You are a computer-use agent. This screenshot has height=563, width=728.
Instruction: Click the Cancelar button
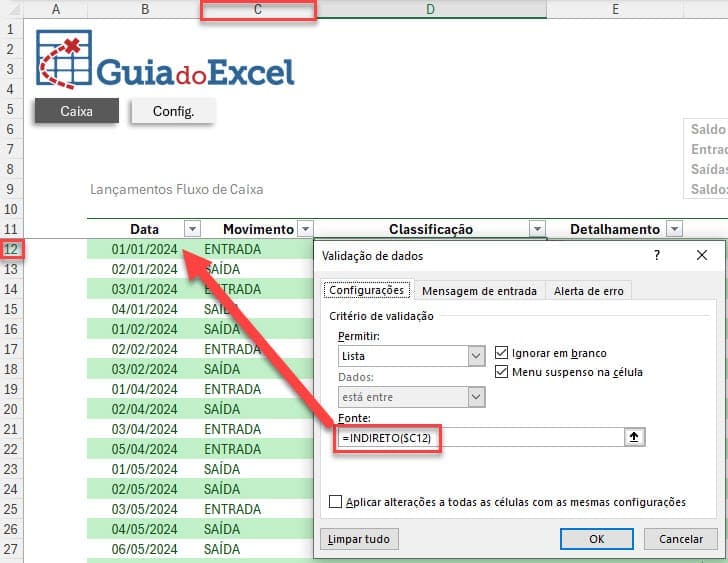point(681,539)
